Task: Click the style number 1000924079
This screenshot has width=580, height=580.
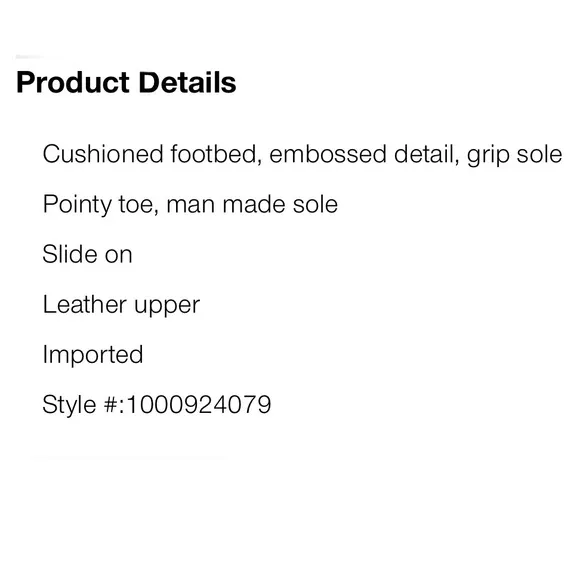Action: click(x=199, y=404)
